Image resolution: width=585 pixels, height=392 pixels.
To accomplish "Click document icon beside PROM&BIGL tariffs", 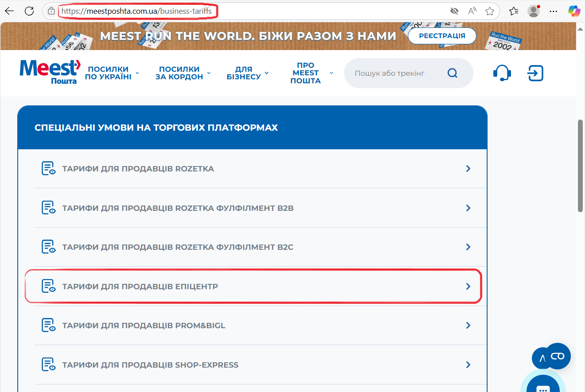I will [x=48, y=325].
